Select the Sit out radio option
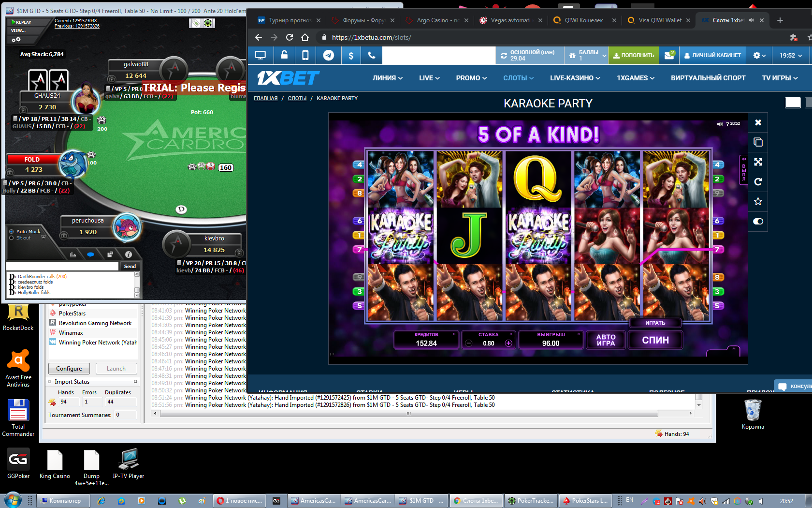 (12, 238)
